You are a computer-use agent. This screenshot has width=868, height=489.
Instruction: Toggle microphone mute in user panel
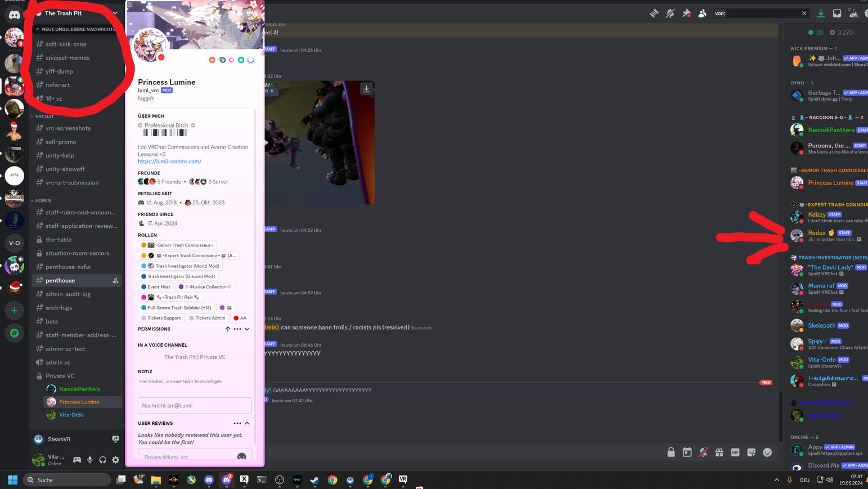point(90,460)
